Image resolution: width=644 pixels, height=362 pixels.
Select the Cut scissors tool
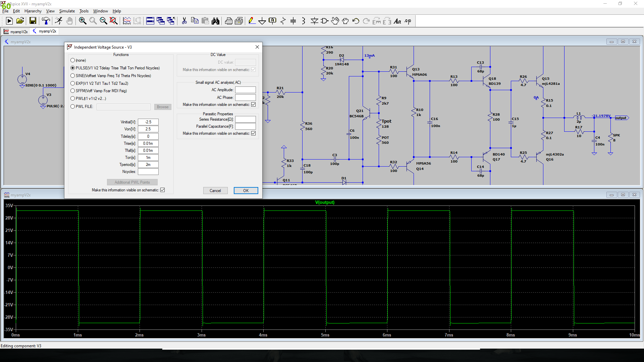pyautogui.click(x=184, y=21)
